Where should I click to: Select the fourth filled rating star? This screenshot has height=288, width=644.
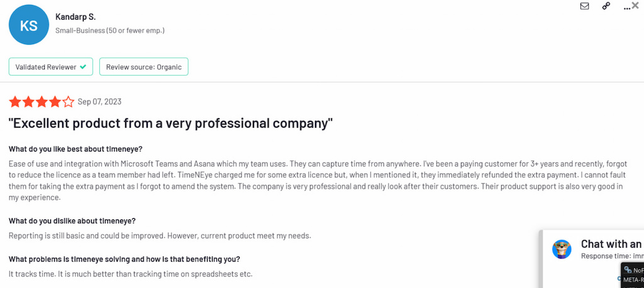(x=55, y=102)
